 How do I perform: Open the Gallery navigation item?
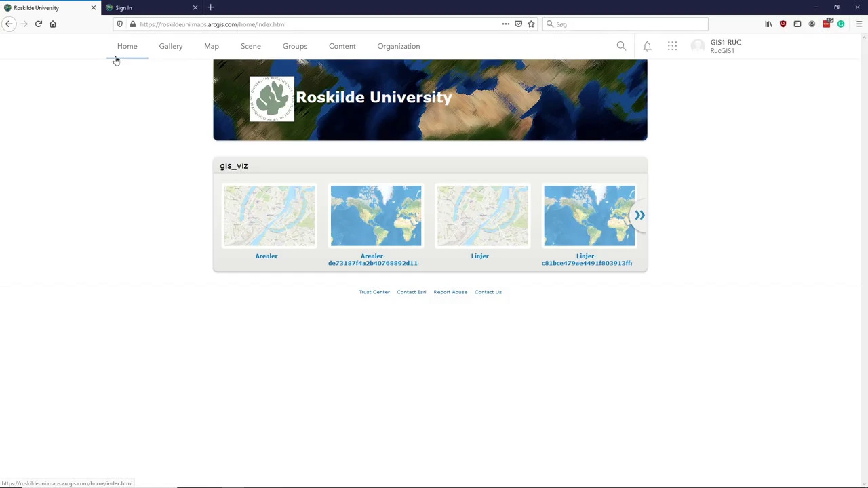click(x=171, y=46)
